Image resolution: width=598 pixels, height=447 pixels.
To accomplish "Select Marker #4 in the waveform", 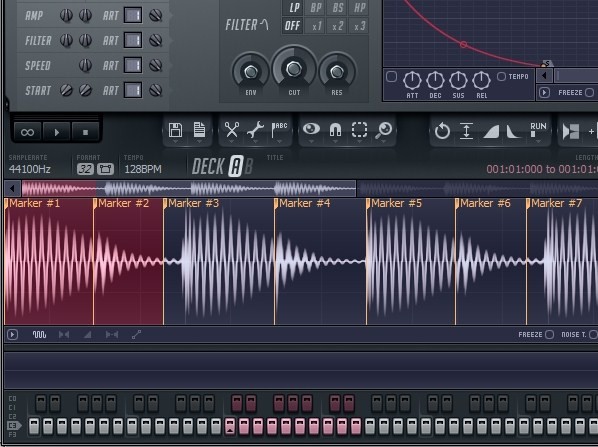I will [304, 203].
